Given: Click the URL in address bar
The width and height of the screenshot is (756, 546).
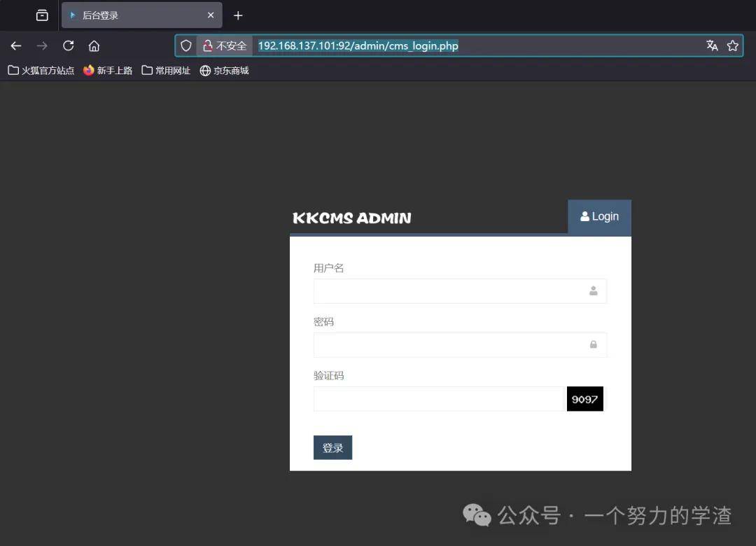Looking at the screenshot, I should point(358,45).
